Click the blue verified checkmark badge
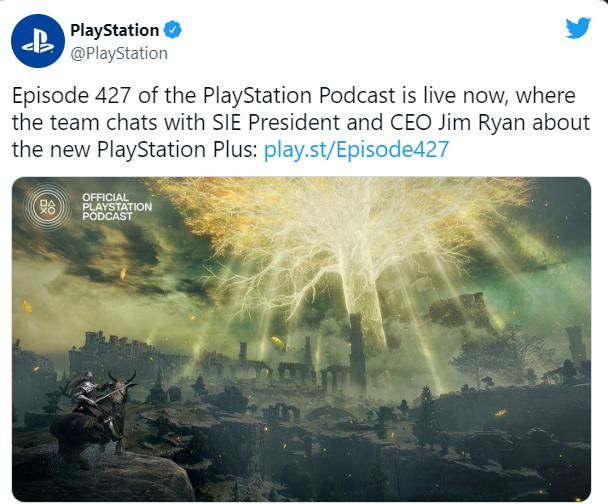This screenshot has width=608, height=504. coord(173,30)
